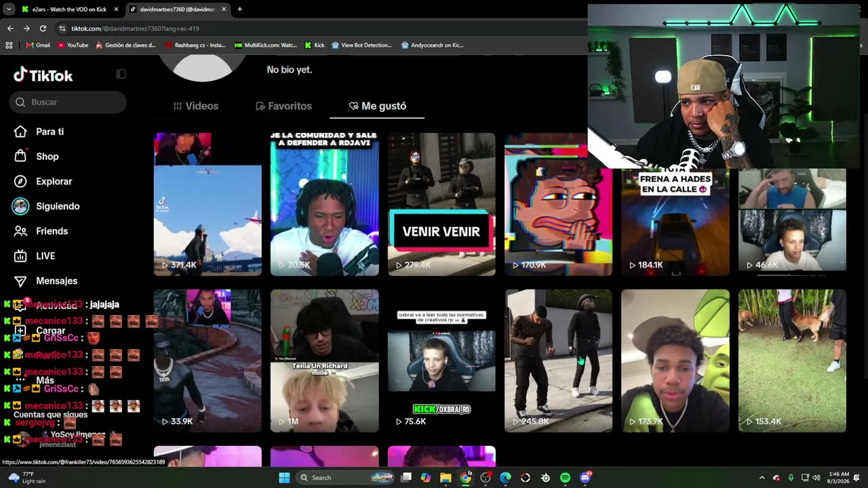Viewport: 868px width, 488px height.
Task: Open the Shrek video with 173.7K views
Action: click(675, 361)
